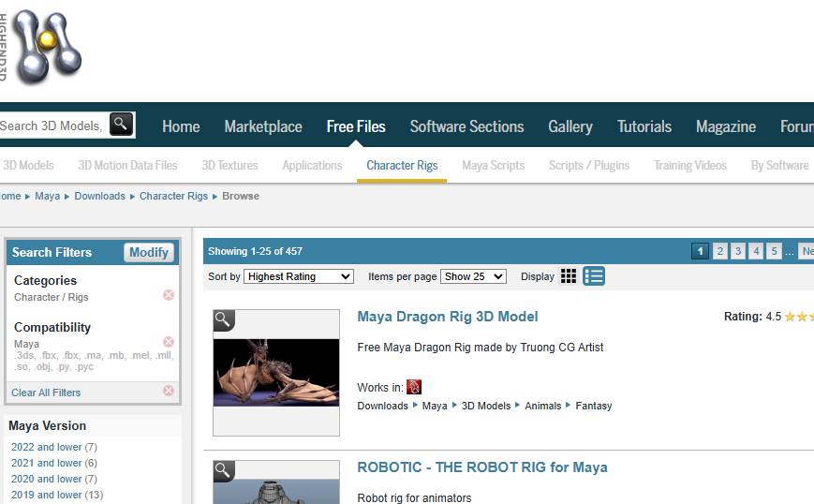Click the Downloads breadcrumb link
The width and height of the screenshot is (814, 504).
click(99, 196)
